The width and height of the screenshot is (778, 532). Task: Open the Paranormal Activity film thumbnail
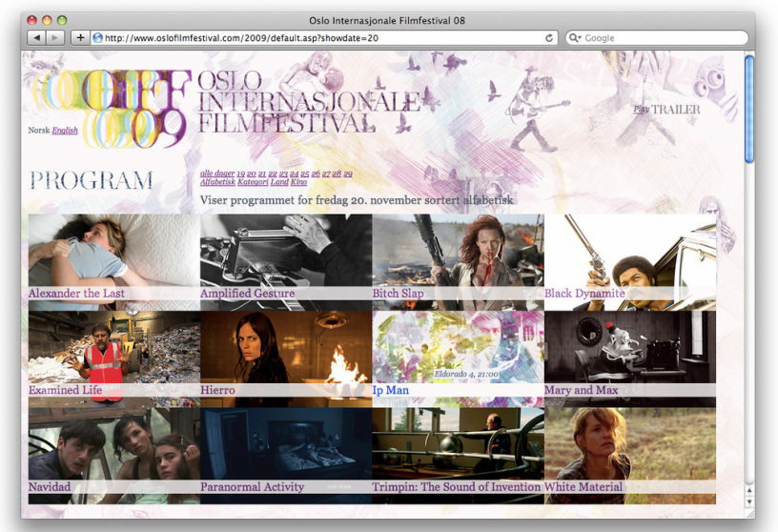click(286, 456)
